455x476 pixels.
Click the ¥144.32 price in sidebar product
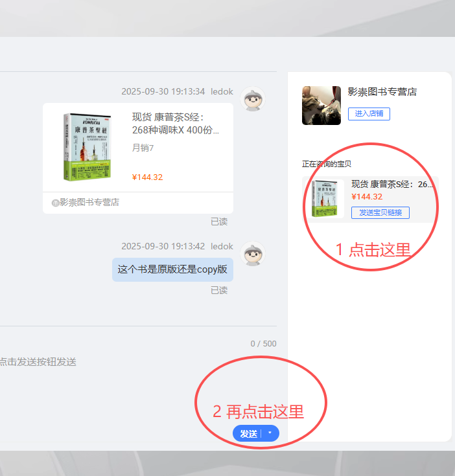pyautogui.click(x=367, y=197)
